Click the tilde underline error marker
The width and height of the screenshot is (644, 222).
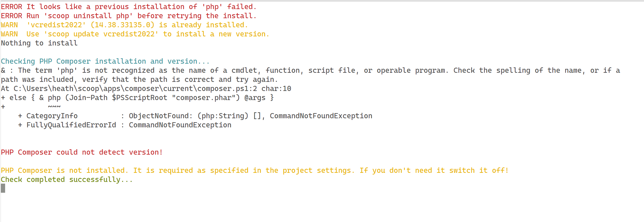point(54,107)
